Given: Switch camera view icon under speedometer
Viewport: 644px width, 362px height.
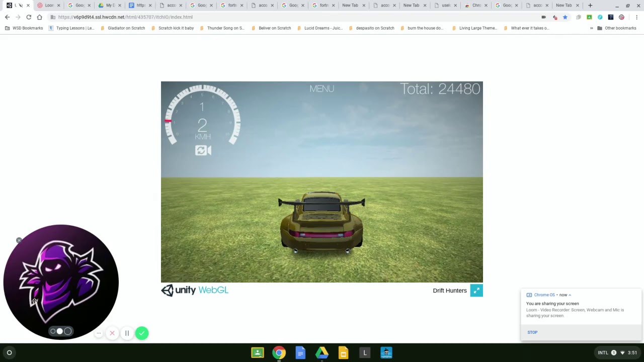Looking at the screenshot, I should pyautogui.click(x=203, y=150).
